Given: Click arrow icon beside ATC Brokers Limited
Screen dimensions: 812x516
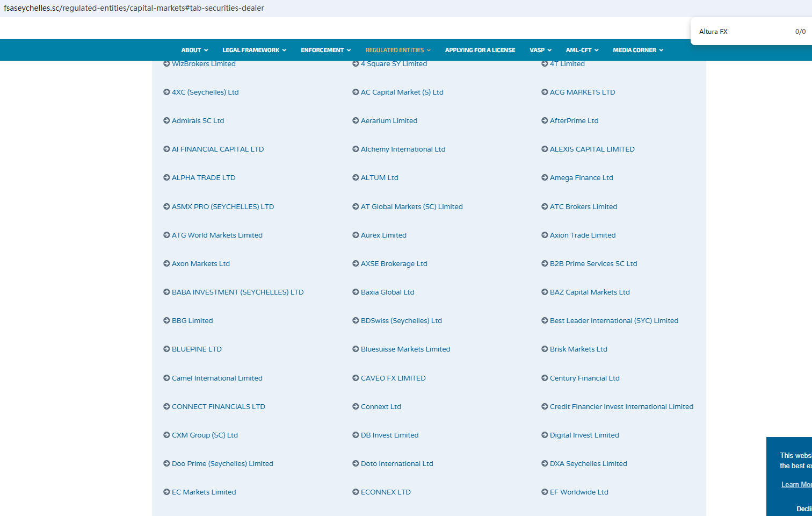Looking at the screenshot, I should pos(545,206).
